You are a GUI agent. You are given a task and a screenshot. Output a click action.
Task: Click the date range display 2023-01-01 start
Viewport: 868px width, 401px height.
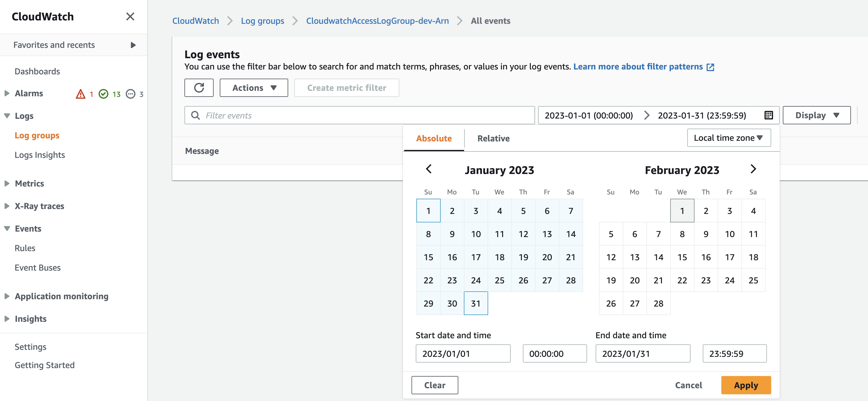coord(589,115)
